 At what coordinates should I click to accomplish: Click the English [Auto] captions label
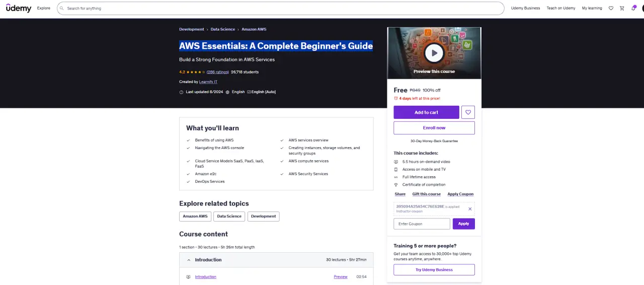pyautogui.click(x=264, y=92)
